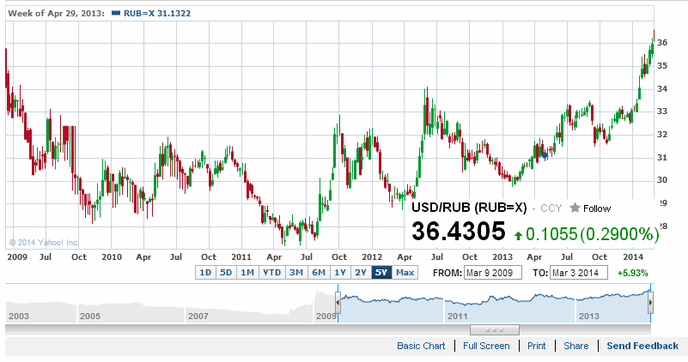This screenshot has height=362, width=688.
Task: Click the Follow star icon
Action: tap(575, 208)
